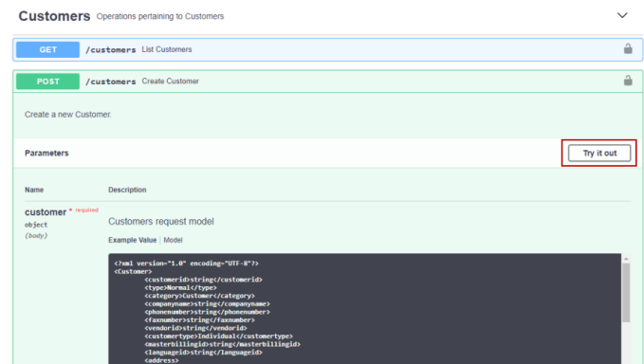Viewport: 644px width, 364px height.
Task: Click the <masterbillingid> line in example XML
Action: (222, 344)
